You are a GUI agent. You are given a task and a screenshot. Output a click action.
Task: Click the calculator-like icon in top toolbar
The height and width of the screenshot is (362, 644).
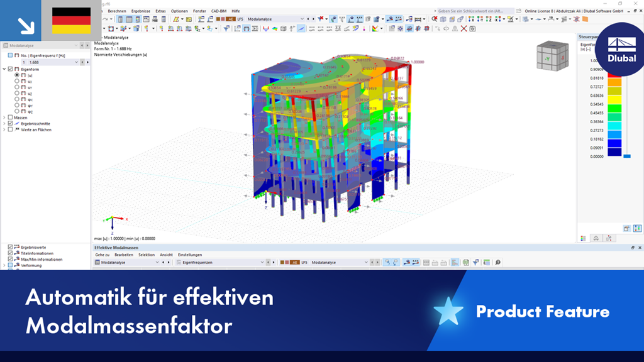(x=164, y=19)
